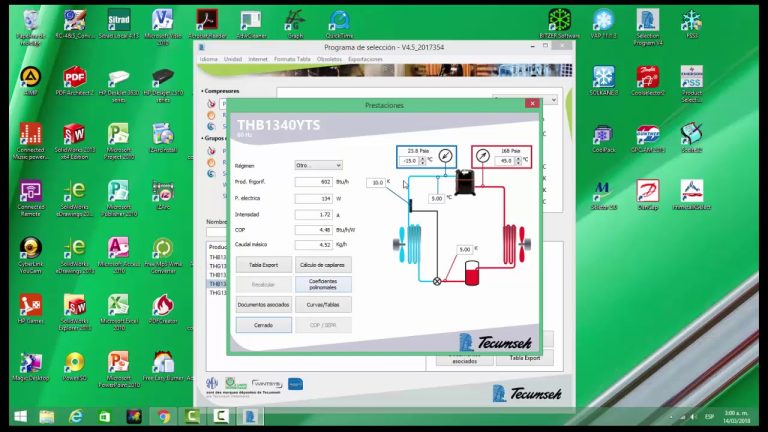768x432 pixels.
Task: Open the Microsoft Project 2010 icon
Action: click(119, 142)
